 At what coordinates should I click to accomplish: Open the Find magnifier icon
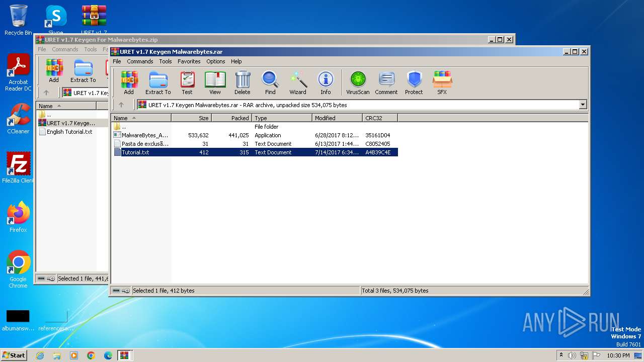pyautogui.click(x=270, y=83)
